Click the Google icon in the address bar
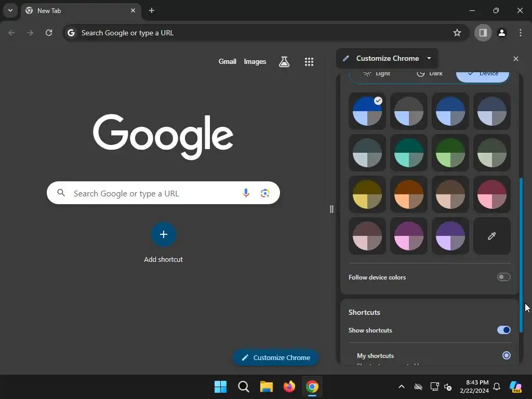 point(71,33)
